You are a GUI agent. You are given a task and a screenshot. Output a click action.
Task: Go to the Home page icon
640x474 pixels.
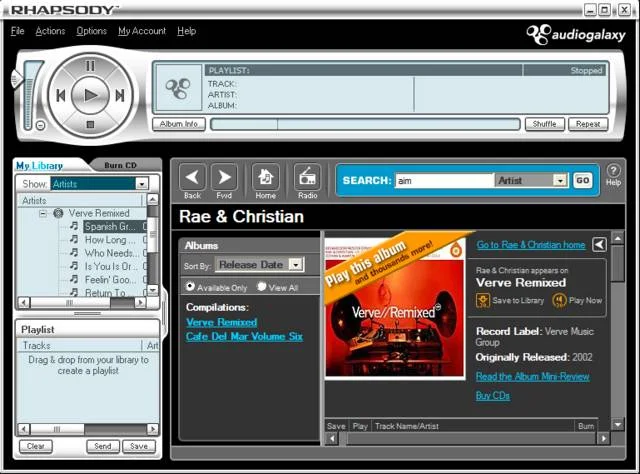[x=265, y=177]
